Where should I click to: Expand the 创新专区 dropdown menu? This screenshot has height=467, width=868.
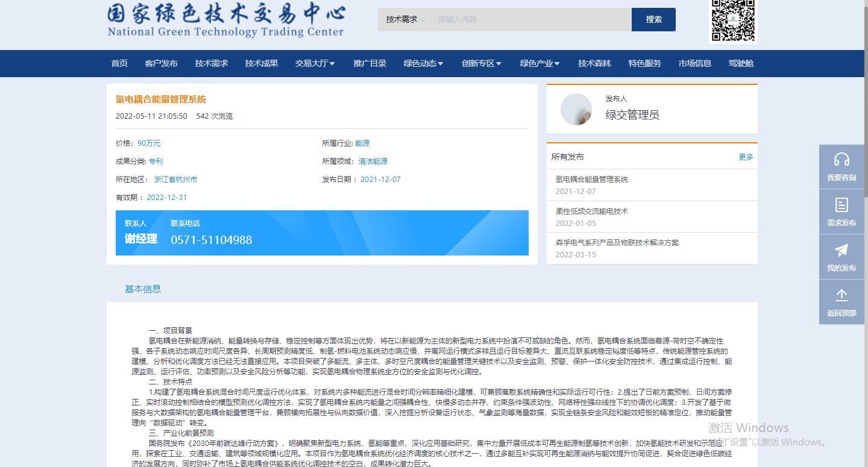click(x=481, y=63)
